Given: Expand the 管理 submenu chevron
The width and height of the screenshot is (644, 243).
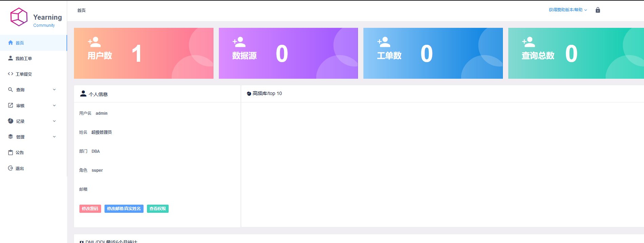Looking at the screenshot, I should coord(54,137).
